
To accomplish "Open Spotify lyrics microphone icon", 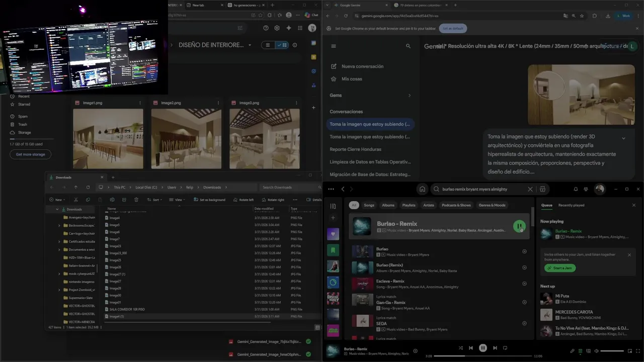I will point(572,351).
